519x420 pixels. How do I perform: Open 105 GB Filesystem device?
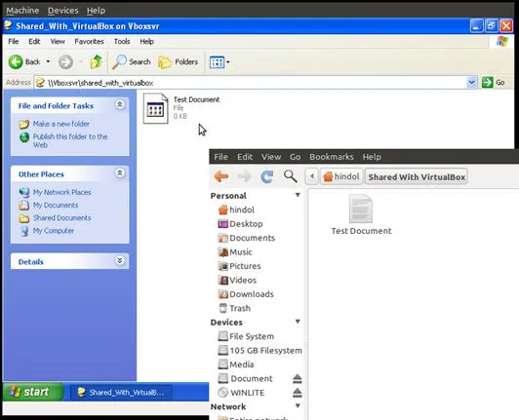pos(259,350)
